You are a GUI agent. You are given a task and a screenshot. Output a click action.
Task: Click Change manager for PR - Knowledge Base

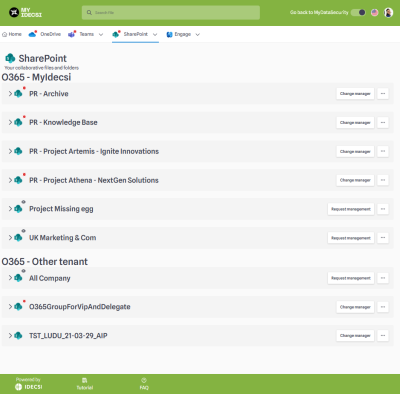click(355, 122)
